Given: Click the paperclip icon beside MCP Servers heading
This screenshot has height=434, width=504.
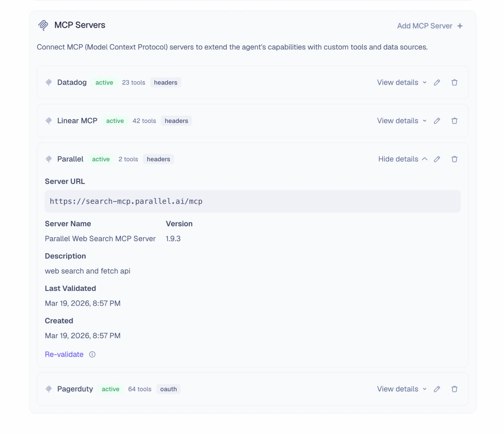Looking at the screenshot, I should pyautogui.click(x=43, y=25).
